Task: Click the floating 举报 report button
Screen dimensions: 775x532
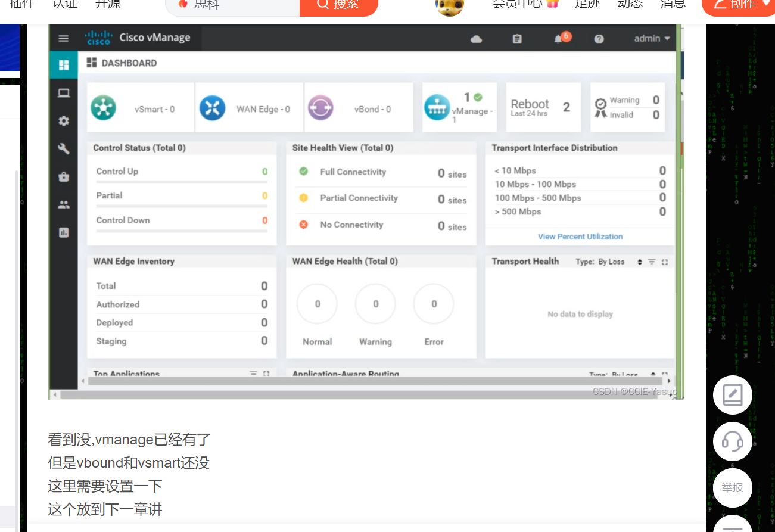Action: 733,488
